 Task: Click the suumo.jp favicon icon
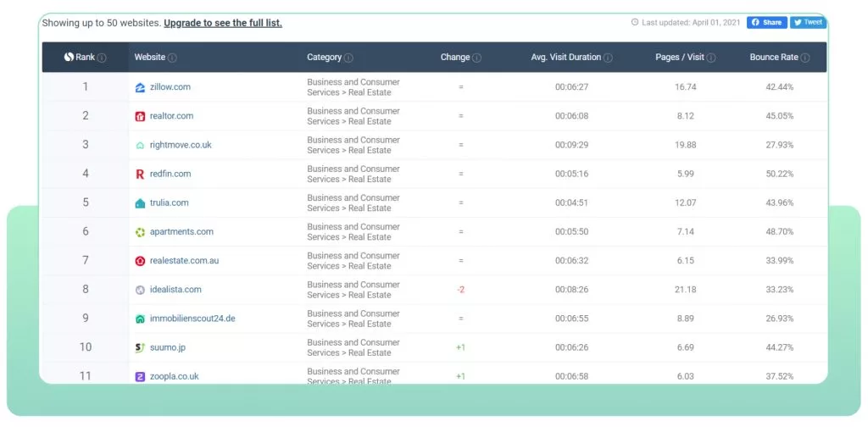coord(140,348)
